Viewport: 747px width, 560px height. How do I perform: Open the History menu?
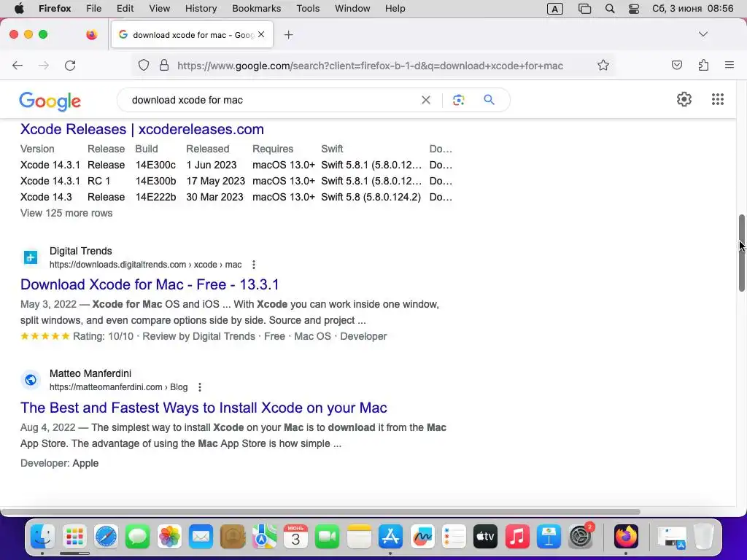point(201,9)
